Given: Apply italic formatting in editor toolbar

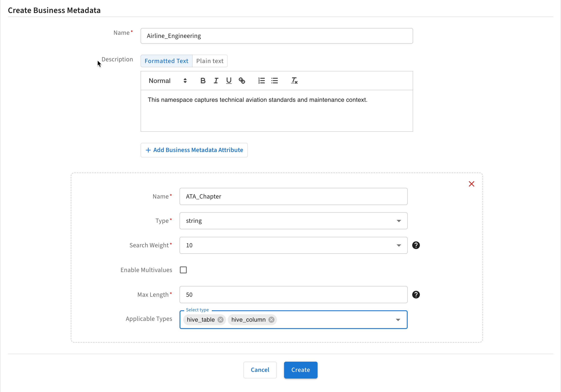Looking at the screenshot, I should 216,81.
